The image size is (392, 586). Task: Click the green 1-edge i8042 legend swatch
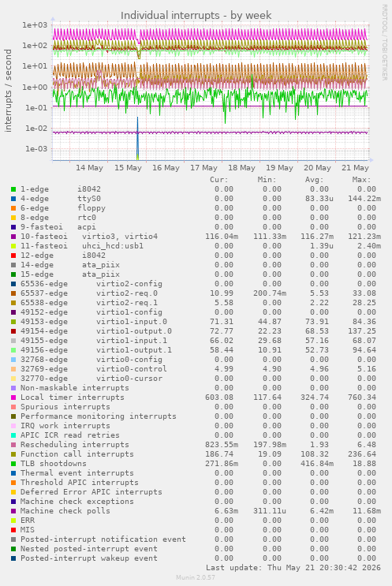point(13,189)
